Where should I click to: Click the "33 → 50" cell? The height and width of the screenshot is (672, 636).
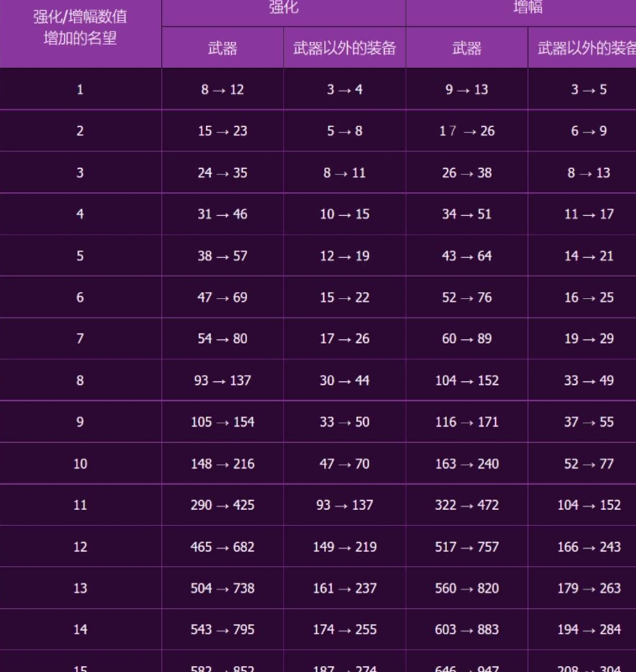tap(344, 422)
